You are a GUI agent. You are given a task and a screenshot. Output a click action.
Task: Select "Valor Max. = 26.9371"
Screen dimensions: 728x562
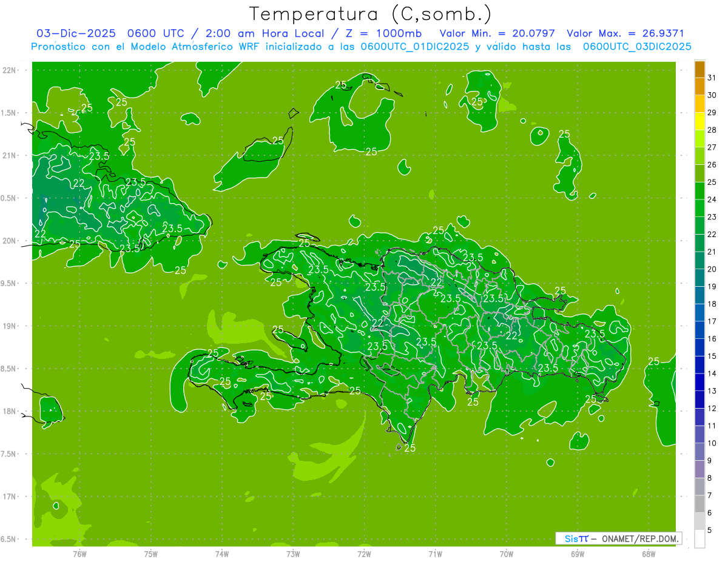coord(625,33)
